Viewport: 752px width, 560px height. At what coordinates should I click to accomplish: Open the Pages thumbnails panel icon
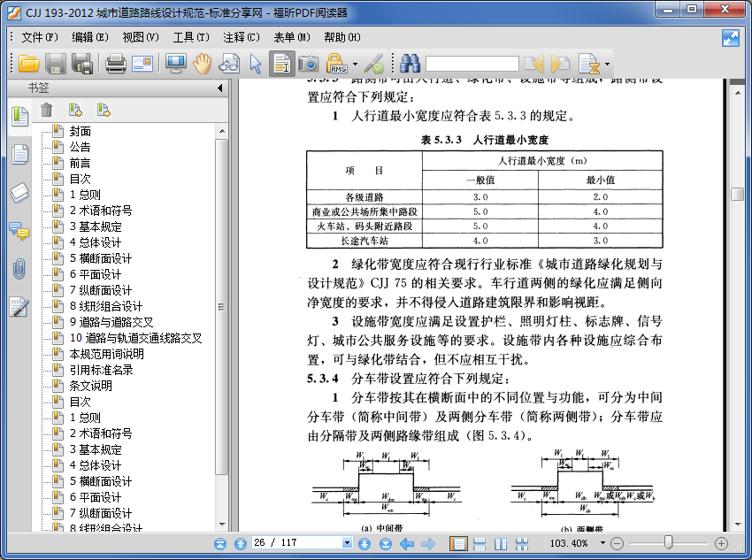(19, 155)
